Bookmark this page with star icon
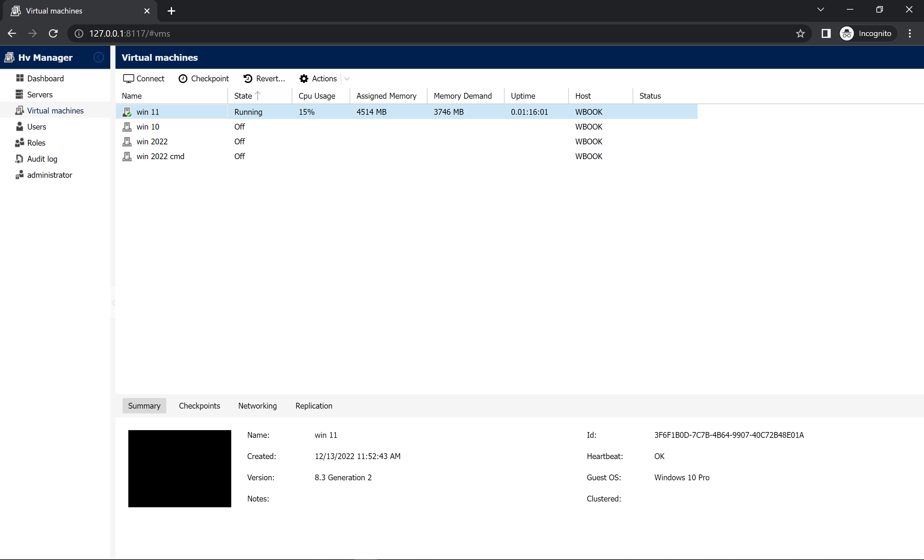Image resolution: width=924 pixels, height=560 pixels. 800,33
